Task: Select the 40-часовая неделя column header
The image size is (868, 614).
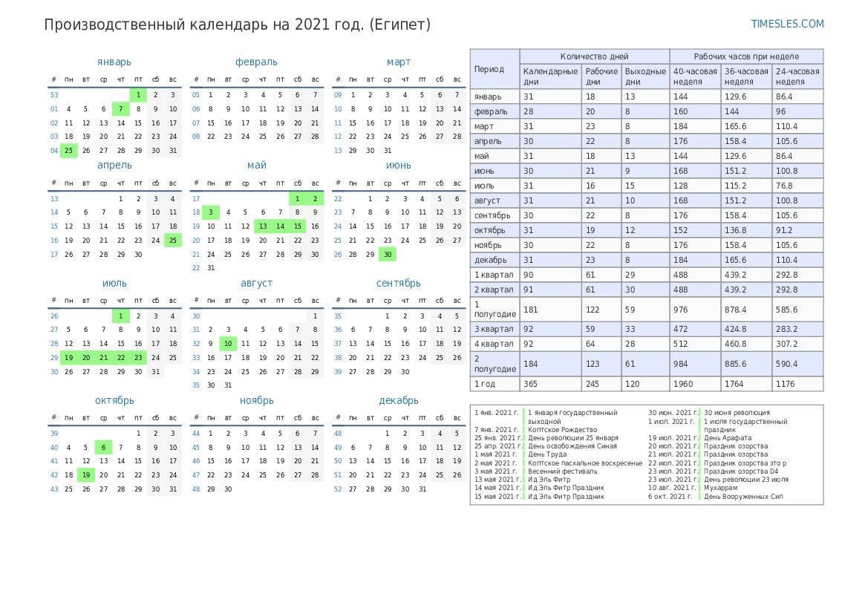Action: [694, 76]
